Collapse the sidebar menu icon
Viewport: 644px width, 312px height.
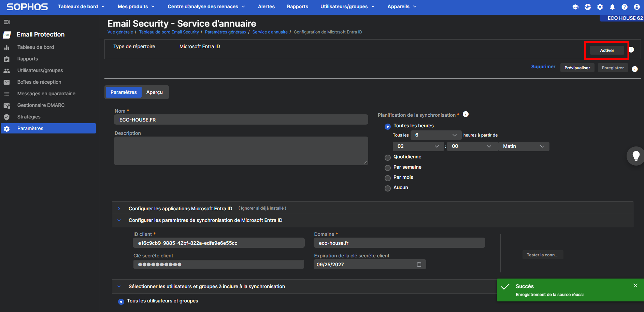point(7,22)
